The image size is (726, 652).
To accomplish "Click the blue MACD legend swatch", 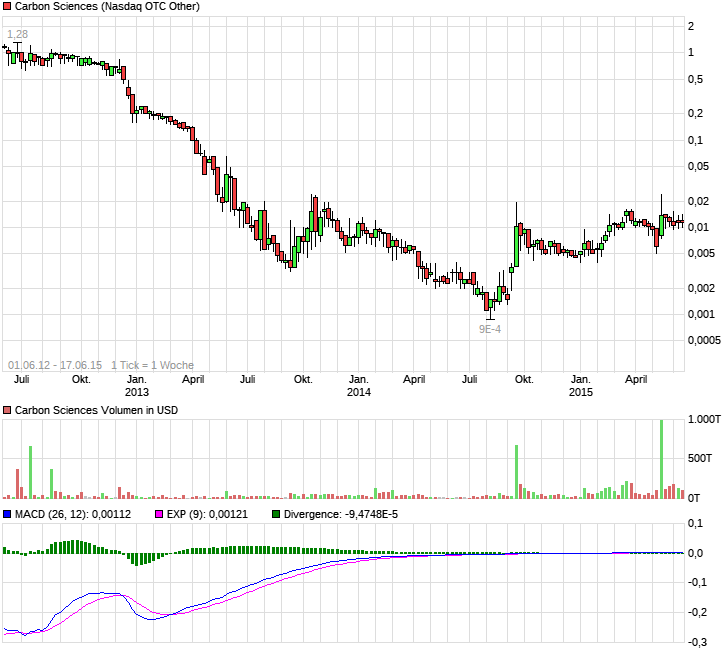I will [7, 514].
